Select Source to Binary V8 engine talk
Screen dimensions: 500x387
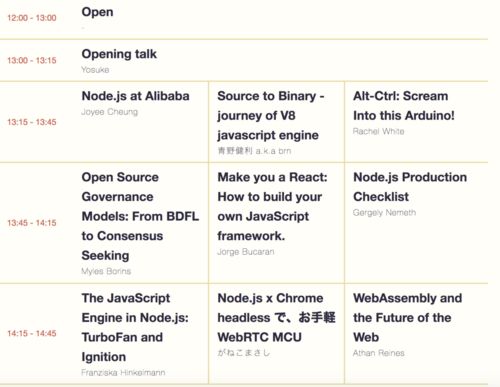[x=271, y=116]
